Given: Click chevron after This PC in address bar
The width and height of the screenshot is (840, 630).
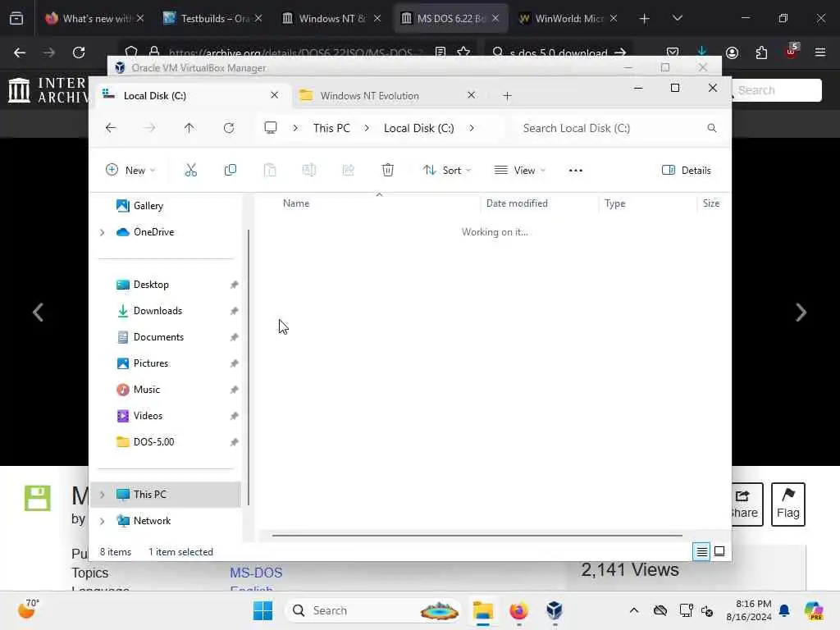Looking at the screenshot, I should [367, 128].
